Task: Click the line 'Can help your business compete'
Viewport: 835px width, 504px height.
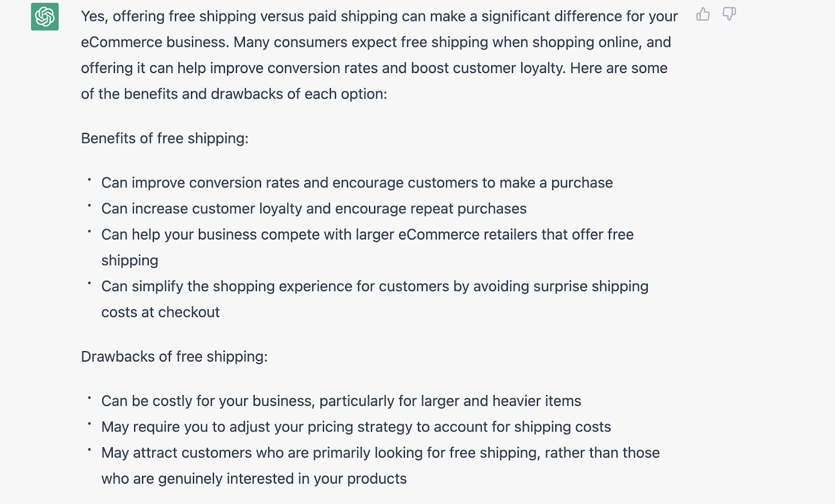Action: [367, 234]
